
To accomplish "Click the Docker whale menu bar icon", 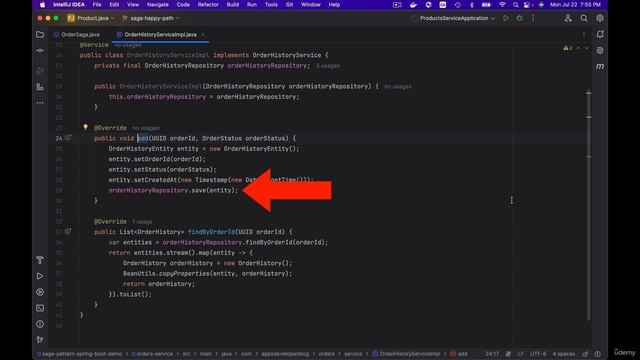I will click(413, 4).
